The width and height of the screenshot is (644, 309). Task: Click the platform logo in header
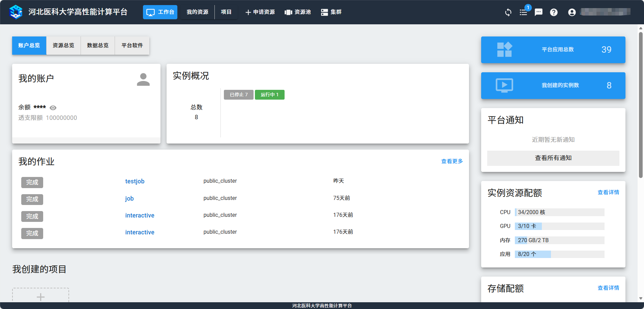(x=16, y=12)
